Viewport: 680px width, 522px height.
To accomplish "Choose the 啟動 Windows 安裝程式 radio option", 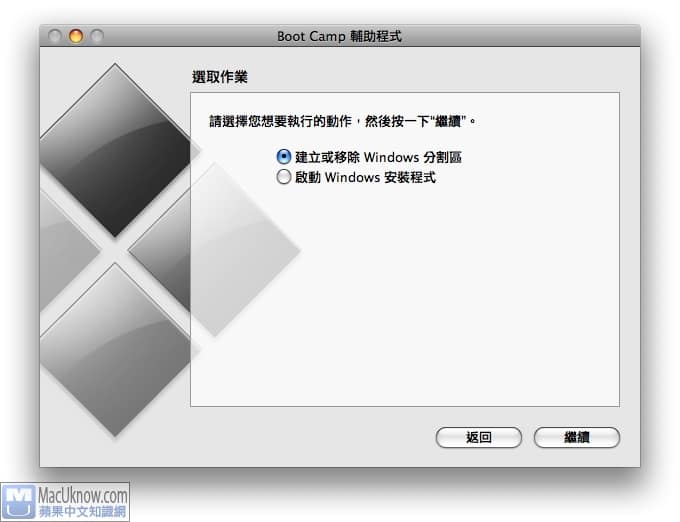I will (283, 177).
